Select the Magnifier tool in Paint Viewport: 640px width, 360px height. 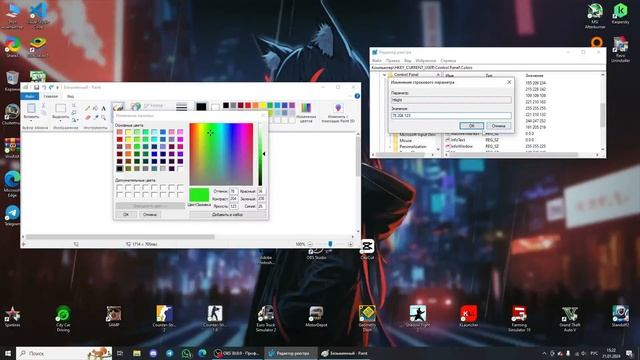103,118
